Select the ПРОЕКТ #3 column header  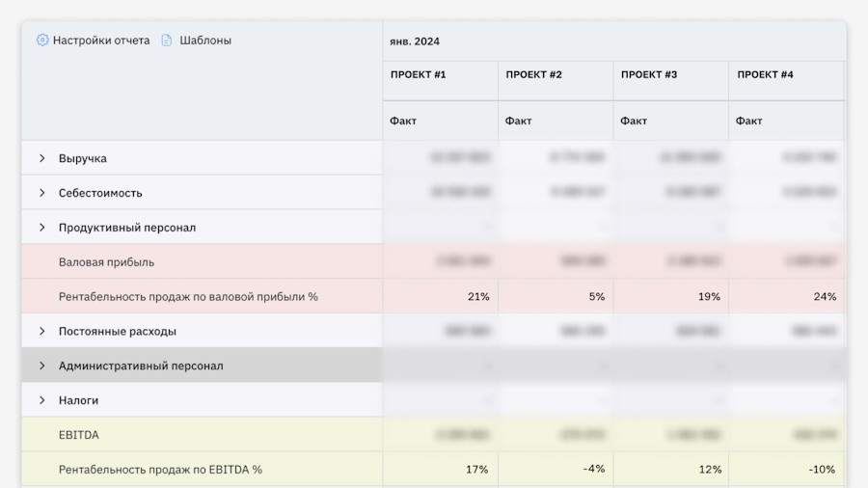pos(649,75)
